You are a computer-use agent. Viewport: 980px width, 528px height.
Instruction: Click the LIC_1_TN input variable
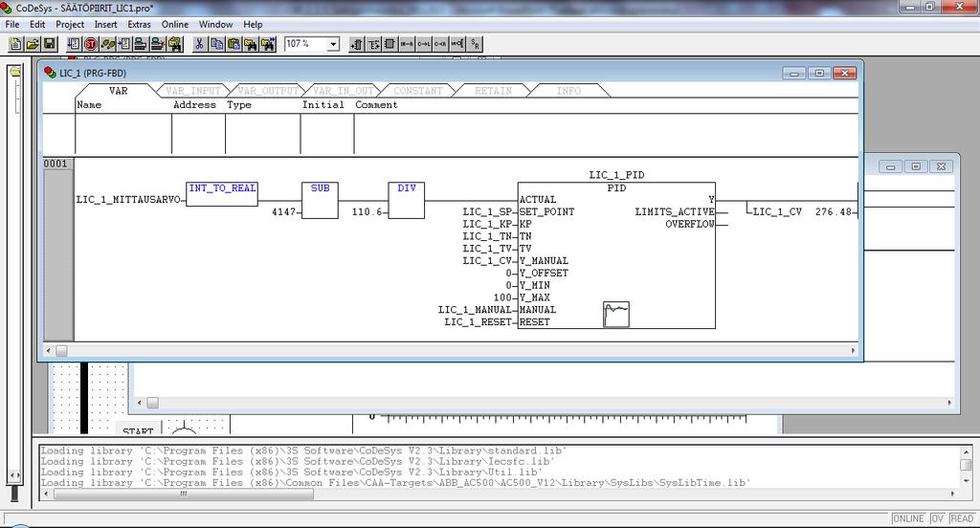click(x=487, y=236)
